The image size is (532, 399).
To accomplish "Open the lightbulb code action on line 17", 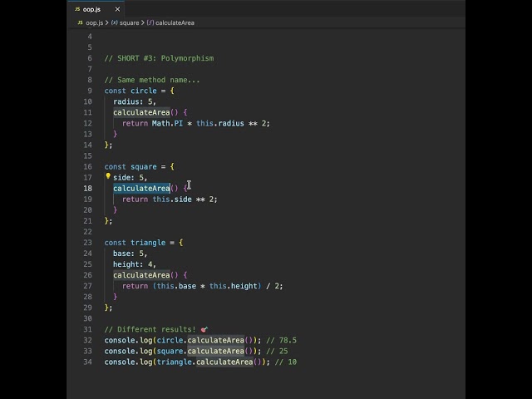I will [x=108, y=176].
